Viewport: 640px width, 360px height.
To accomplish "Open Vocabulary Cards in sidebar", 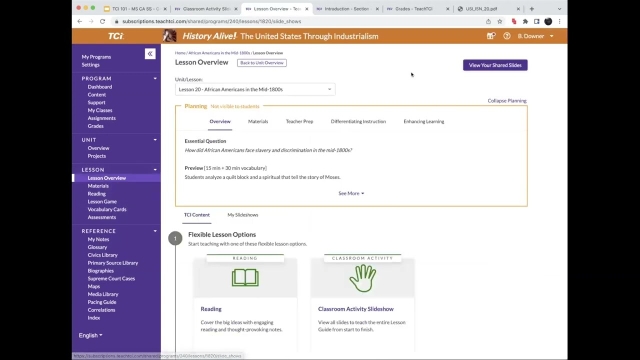I will tap(107, 209).
